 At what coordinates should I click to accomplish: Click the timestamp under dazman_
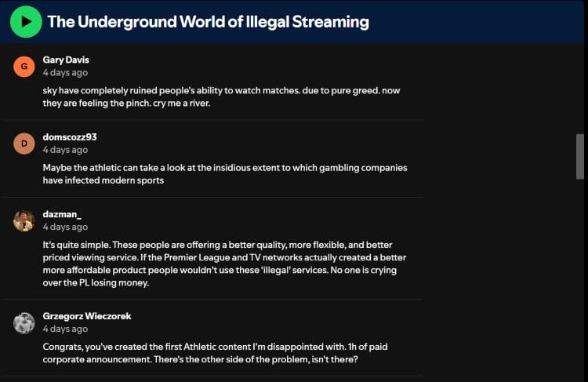tap(65, 227)
